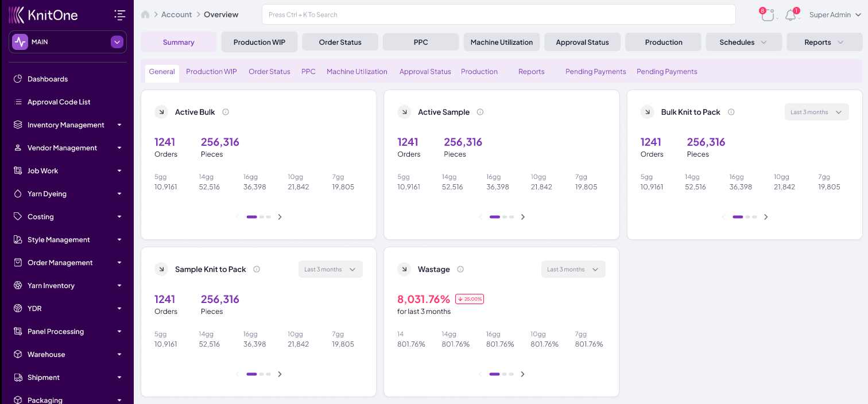Click the Approval Code List icon in sidebar

click(x=17, y=102)
